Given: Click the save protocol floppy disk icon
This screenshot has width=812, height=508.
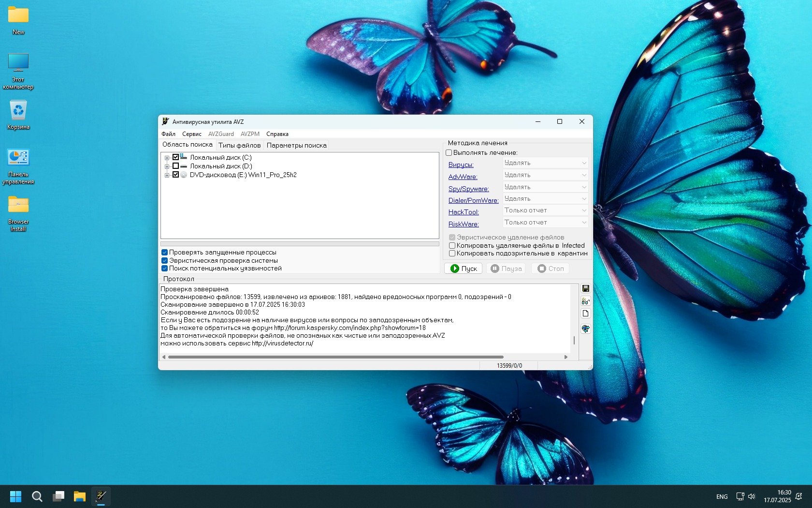Looking at the screenshot, I should pos(585,288).
